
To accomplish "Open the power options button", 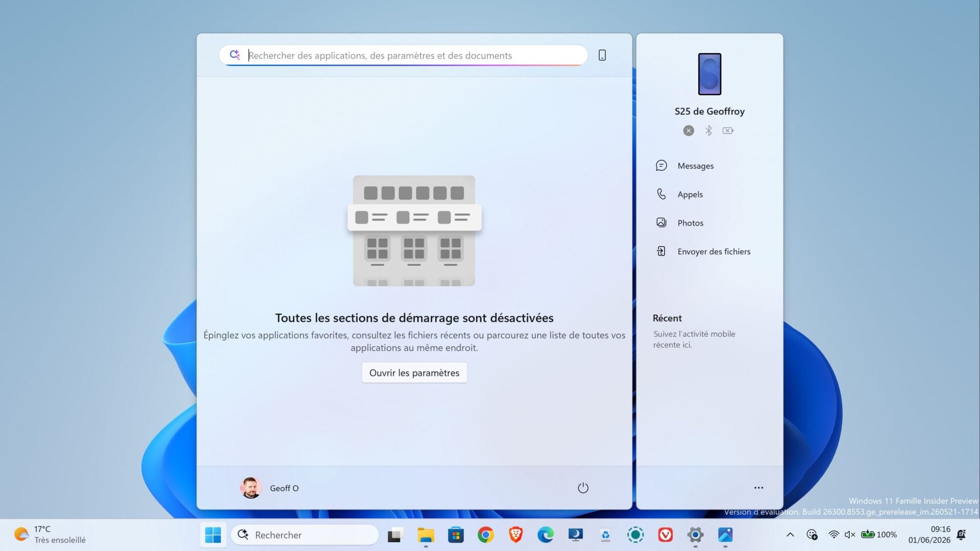I will point(583,488).
